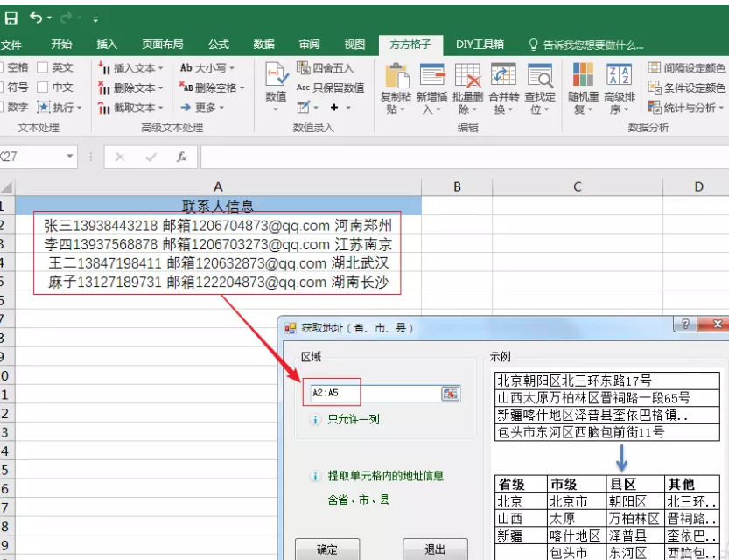Click the A2:A5 range input in dialog

[x=374, y=393]
